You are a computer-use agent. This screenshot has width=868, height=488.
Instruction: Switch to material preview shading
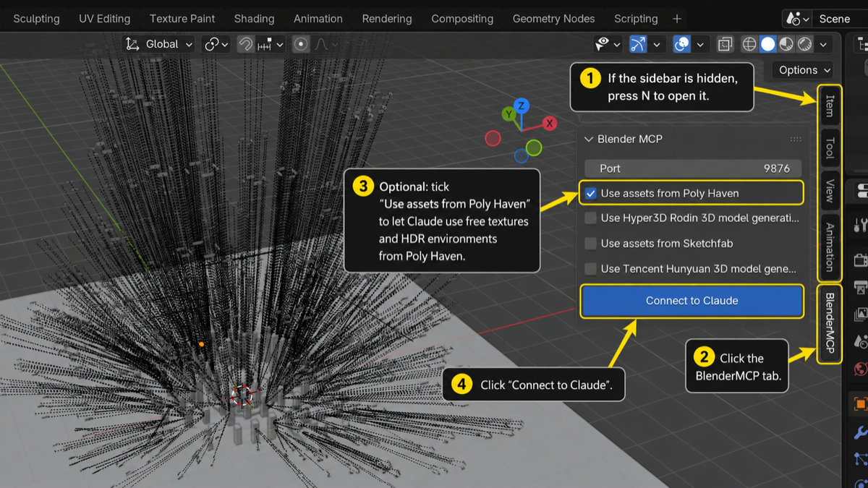coord(786,44)
